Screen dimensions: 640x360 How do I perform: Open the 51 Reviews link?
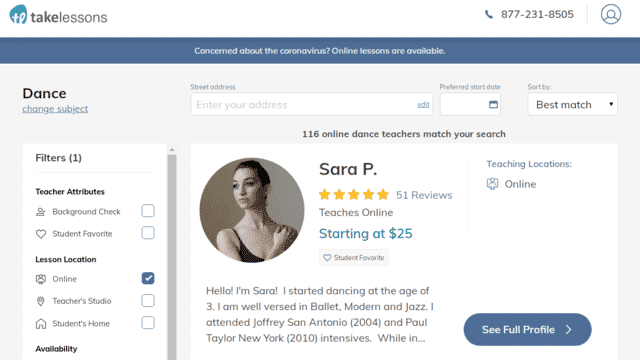coord(424,195)
